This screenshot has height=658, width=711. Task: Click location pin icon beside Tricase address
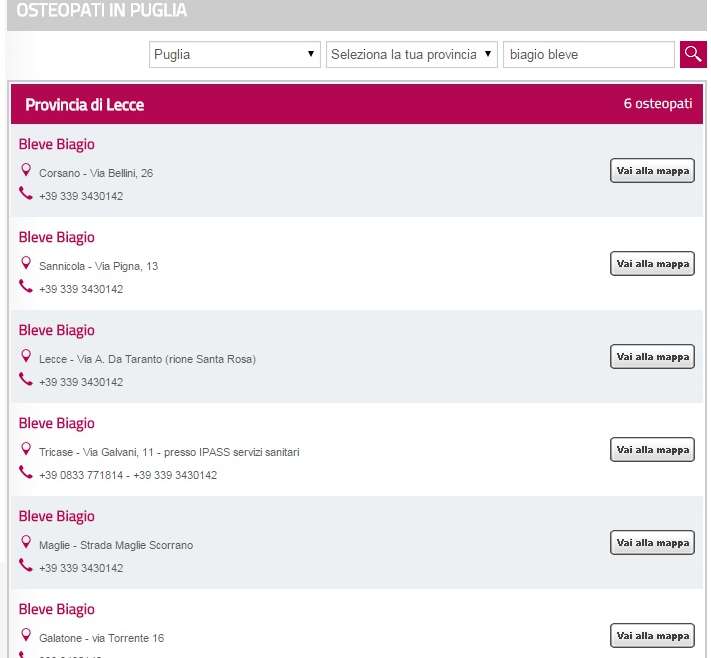click(26, 449)
